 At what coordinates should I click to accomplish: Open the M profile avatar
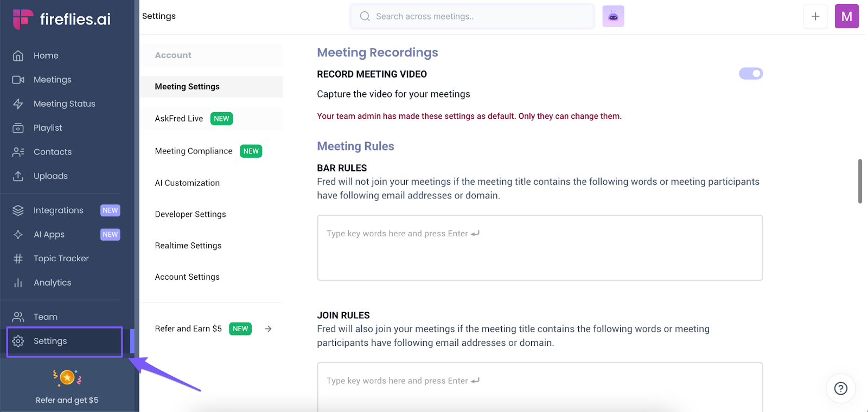pyautogui.click(x=847, y=16)
